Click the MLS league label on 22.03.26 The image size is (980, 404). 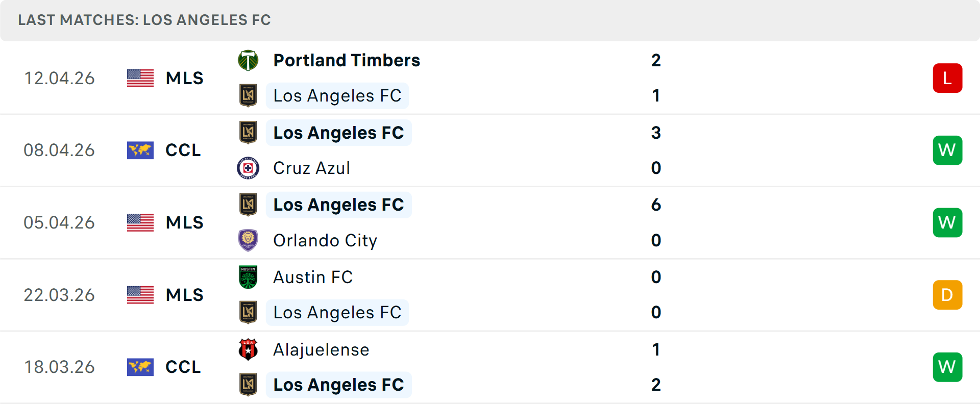pyautogui.click(x=184, y=295)
